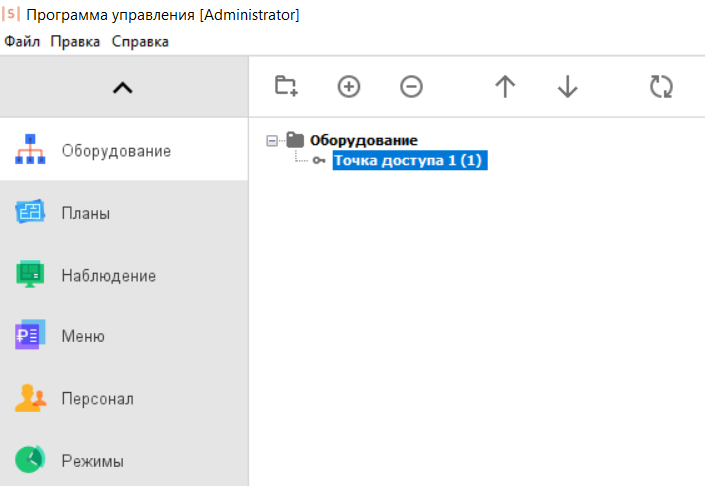This screenshot has height=486, width=705.
Task: Click the Персонал orange people icon
Action: (x=30, y=397)
